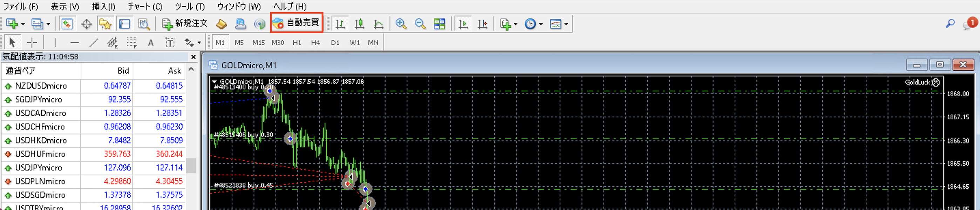Open the New Chart icon
The height and width of the screenshot is (210, 980).
coord(12,24)
